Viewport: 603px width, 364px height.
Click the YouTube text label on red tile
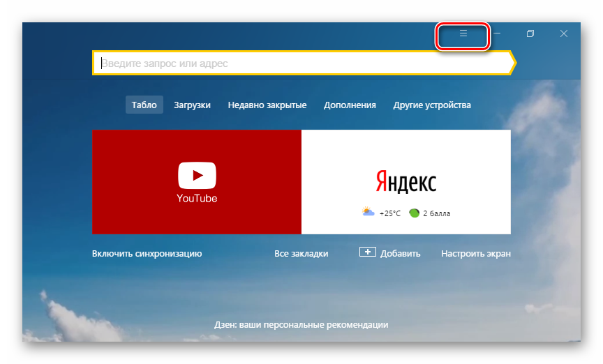click(x=197, y=199)
